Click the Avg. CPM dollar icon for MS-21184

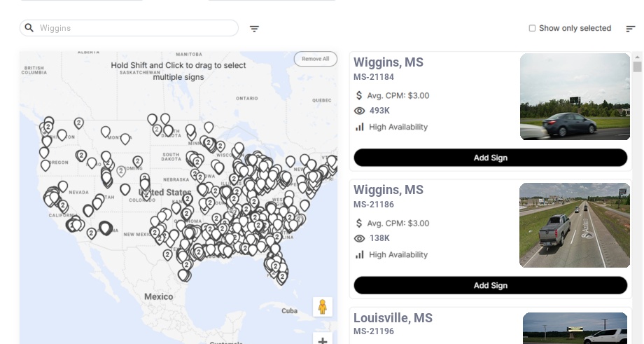pyautogui.click(x=359, y=95)
